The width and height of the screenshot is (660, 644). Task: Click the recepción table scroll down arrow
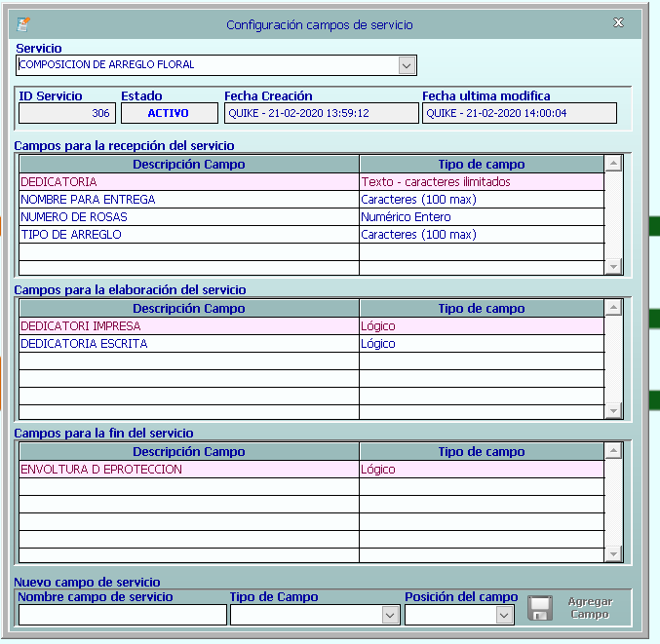(x=614, y=267)
